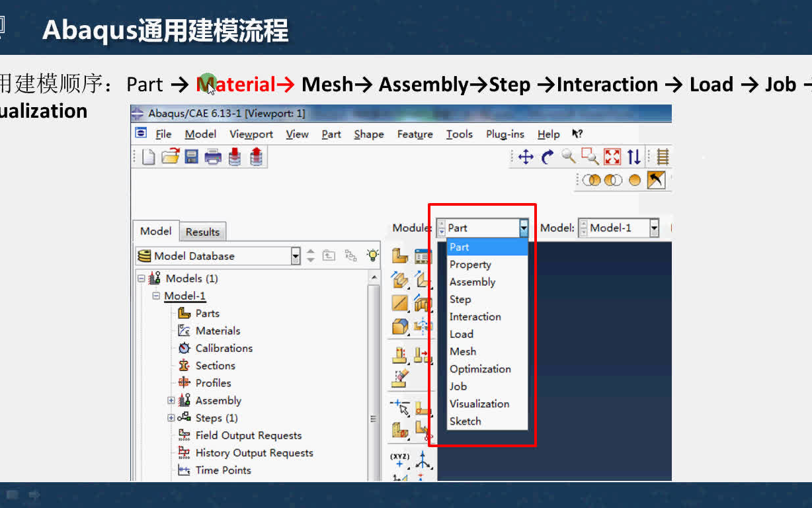Select Mesh from the module list

pyautogui.click(x=463, y=351)
